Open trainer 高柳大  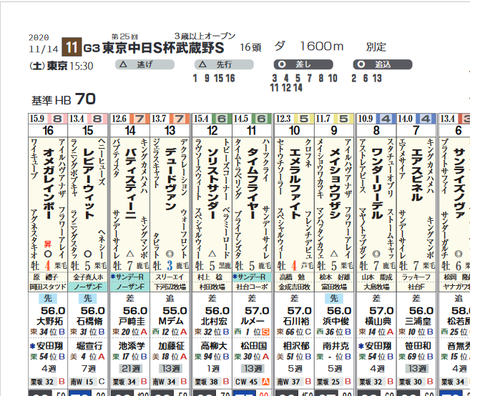pyautogui.click(x=213, y=346)
